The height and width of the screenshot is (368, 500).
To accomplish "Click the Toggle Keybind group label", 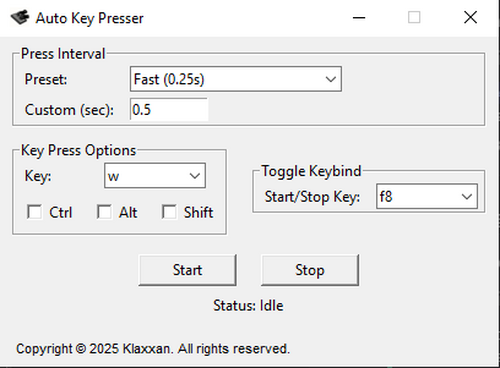I will 311,171.
